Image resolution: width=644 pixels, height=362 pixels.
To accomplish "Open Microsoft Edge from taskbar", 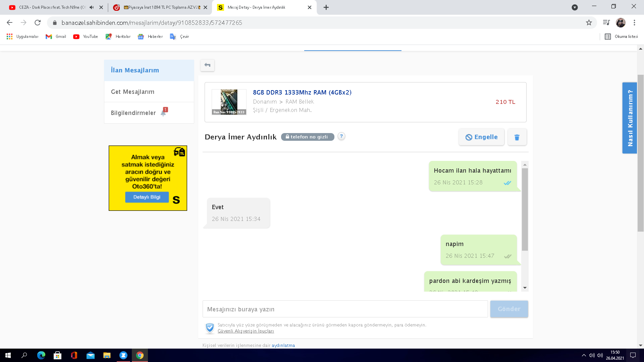I will (41, 355).
